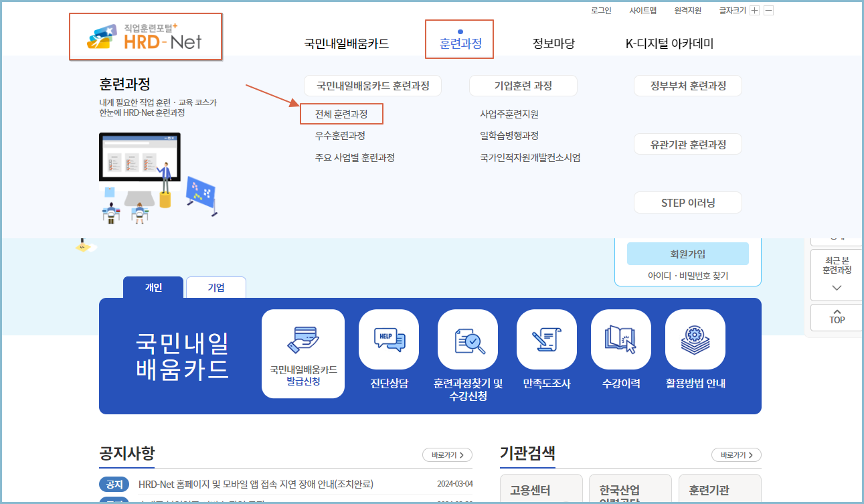
Task: Click the 글자크기 plus control
Action: (755, 10)
